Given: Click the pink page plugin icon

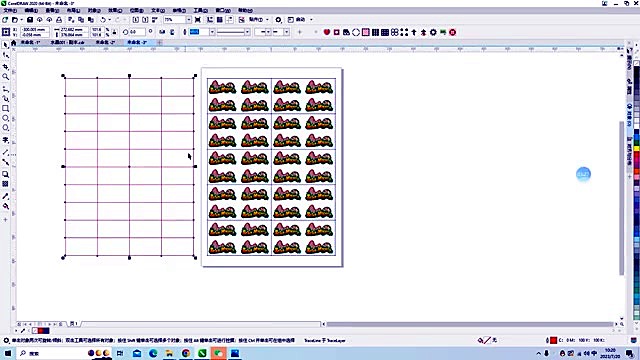Looking at the screenshot, I should (x=366, y=32).
